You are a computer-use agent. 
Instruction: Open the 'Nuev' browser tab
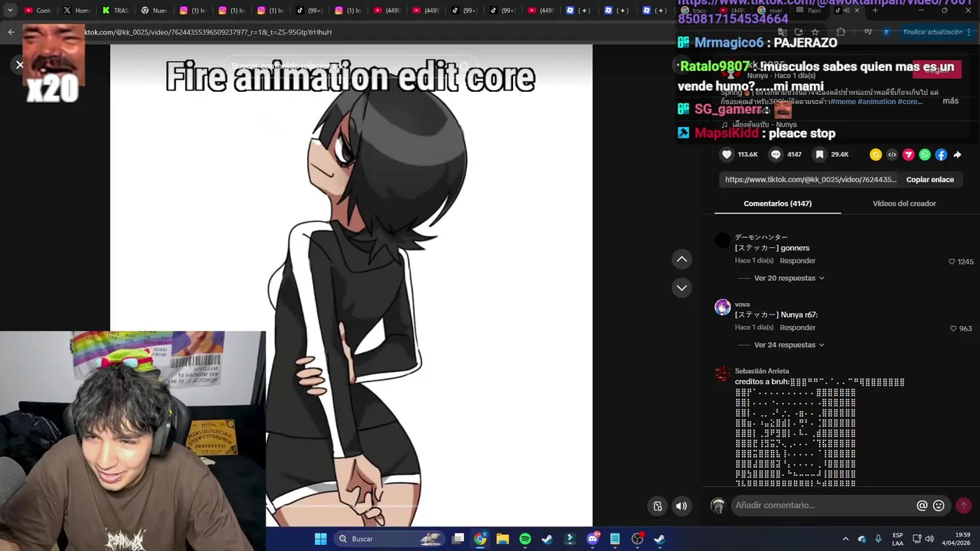click(154, 10)
